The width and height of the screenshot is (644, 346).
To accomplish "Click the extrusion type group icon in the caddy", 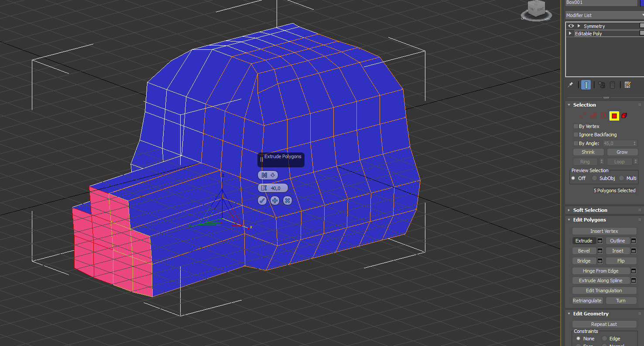I will click(x=264, y=175).
